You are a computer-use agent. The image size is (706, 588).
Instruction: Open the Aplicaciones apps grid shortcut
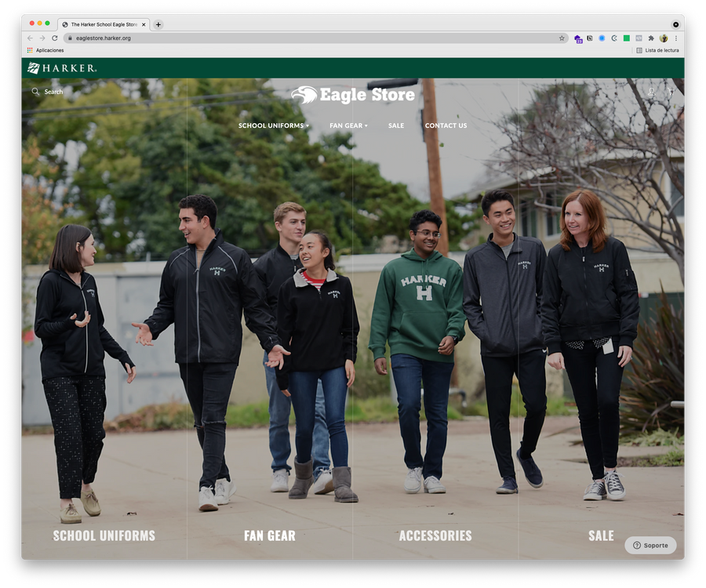tap(45, 50)
